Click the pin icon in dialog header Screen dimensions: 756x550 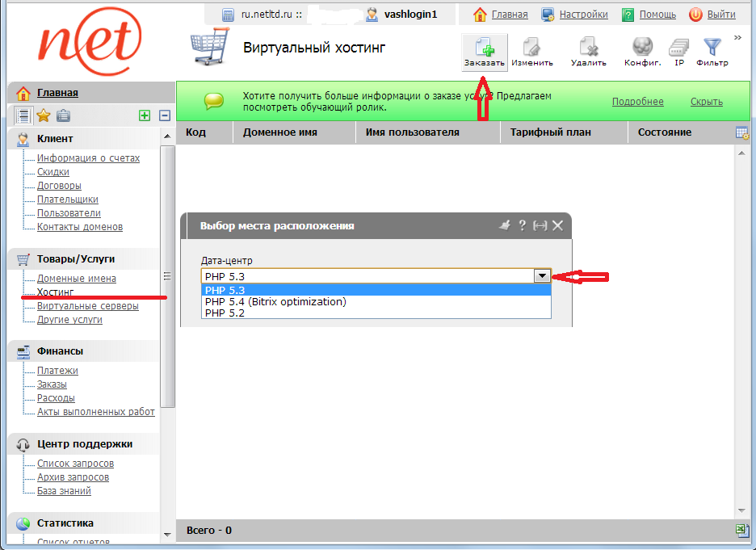(505, 226)
